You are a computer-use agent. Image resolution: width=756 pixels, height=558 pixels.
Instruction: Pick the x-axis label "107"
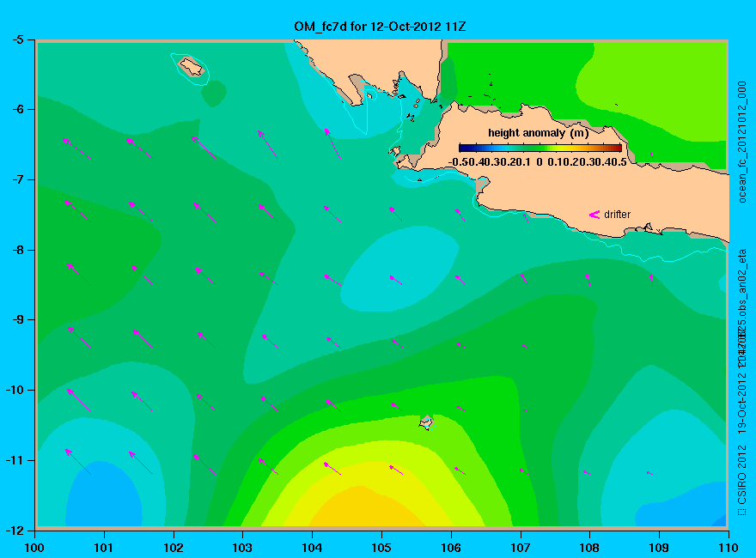click(521, 548)
